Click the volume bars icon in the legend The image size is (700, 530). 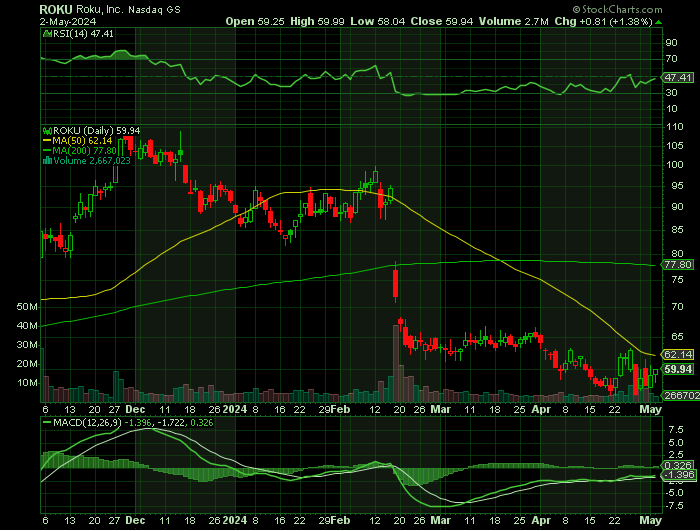click(47, 160)
